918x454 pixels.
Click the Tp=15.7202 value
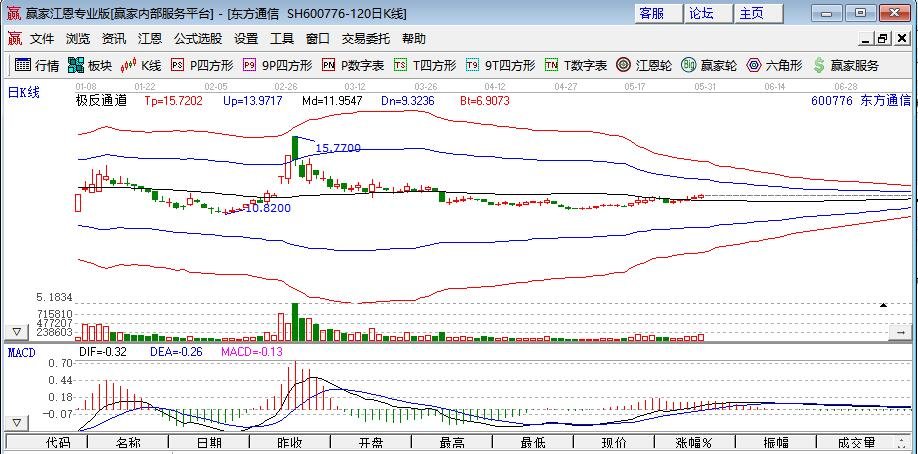pos(173,101)
